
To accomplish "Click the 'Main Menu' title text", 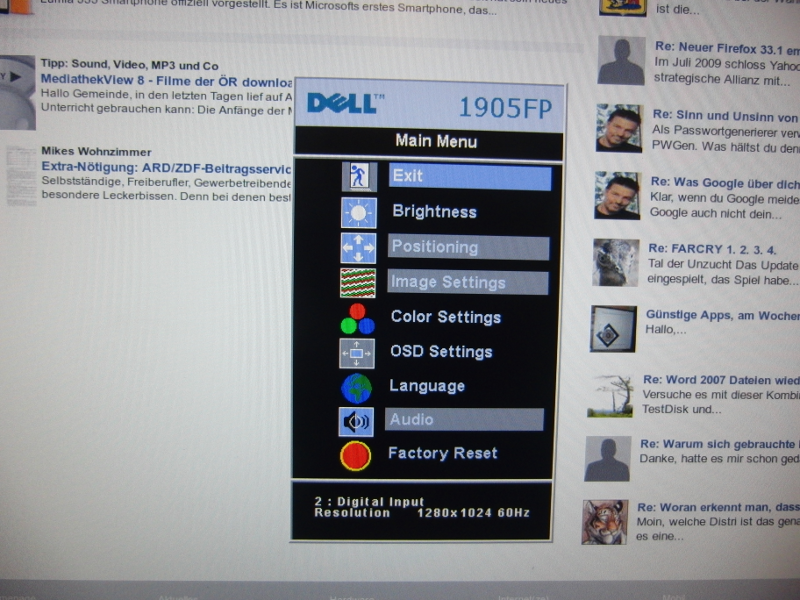I will tap(436, 141).
